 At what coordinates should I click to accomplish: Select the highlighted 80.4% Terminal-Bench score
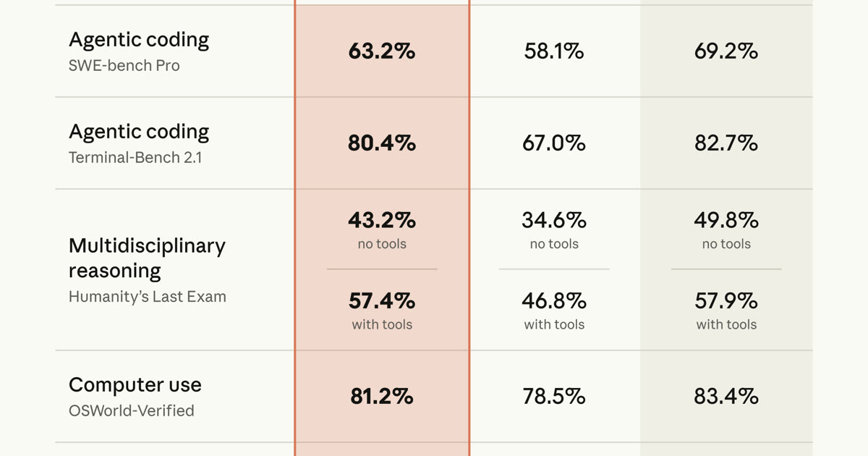click(x=382, y=143)
